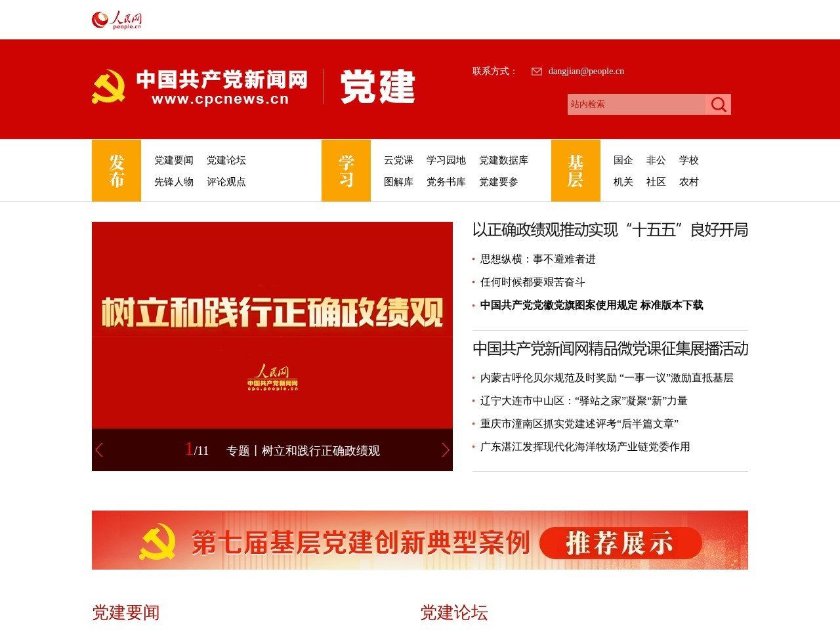
Task: Click the envelope icon beside 联系方式
Action: 537,71
